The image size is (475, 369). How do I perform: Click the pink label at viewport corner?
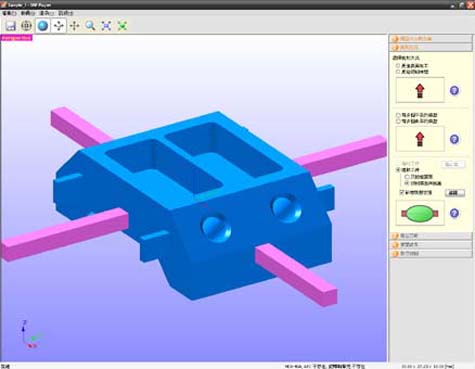[x=17, y=38]
